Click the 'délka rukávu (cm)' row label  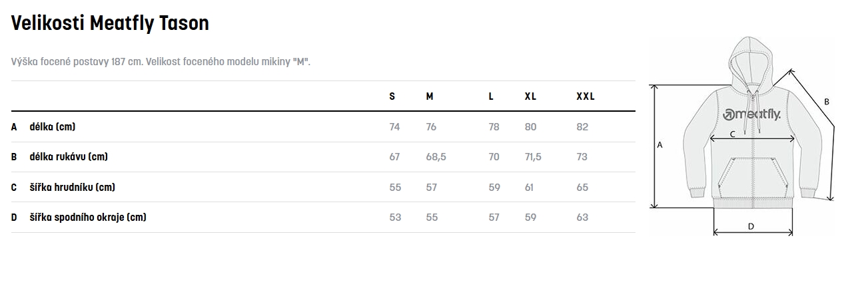(x=69, y=157)
